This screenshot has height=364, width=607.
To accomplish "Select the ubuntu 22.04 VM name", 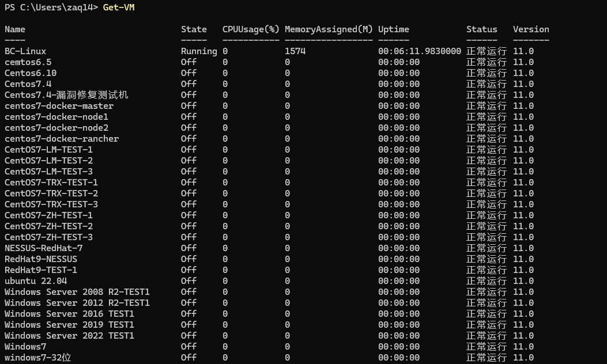I will tap(36, 281).
